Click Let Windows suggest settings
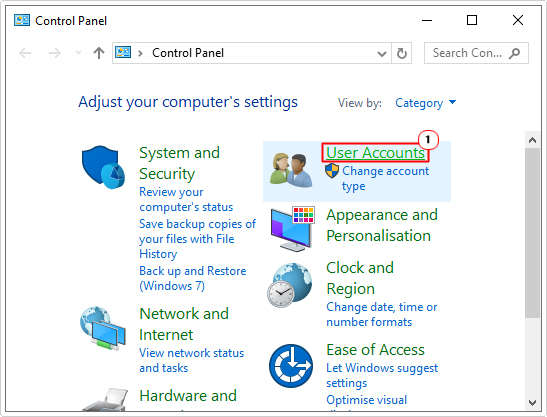The width and height of the screenshot is (547, 417). coord(382,375)
